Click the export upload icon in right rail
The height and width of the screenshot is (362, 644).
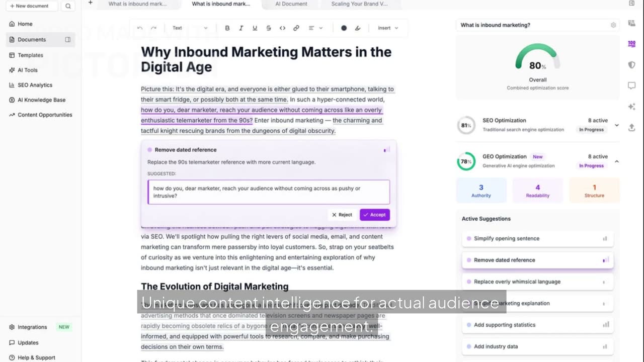coord(632,128)
